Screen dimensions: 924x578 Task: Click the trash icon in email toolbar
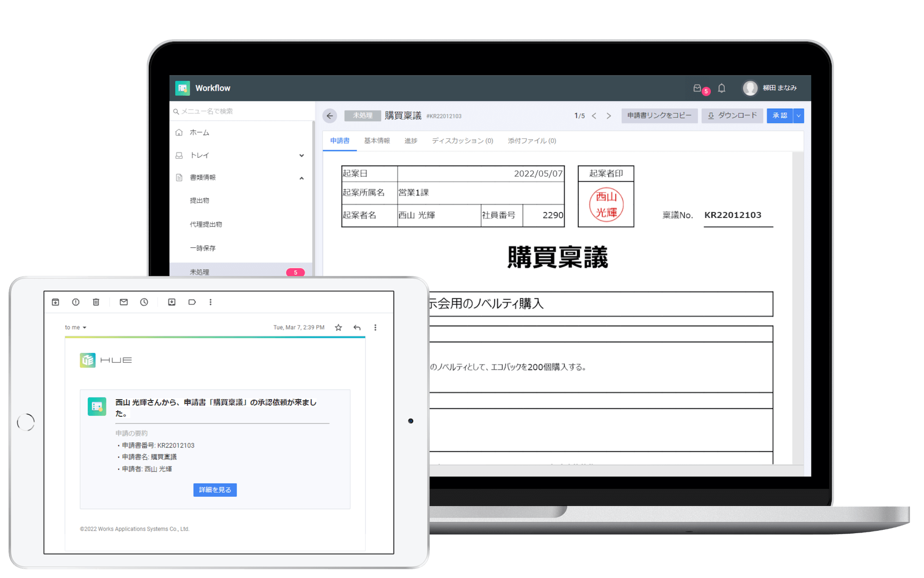coord(96,302)
